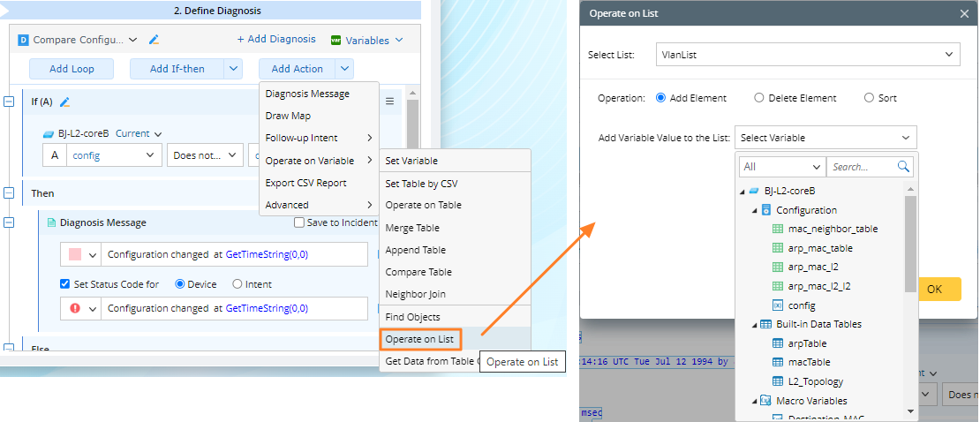Image resolution: width=980 pixels, height=422 pixels.
Task: Click table icon next to L2_Topology
Action: click(778, 381)
